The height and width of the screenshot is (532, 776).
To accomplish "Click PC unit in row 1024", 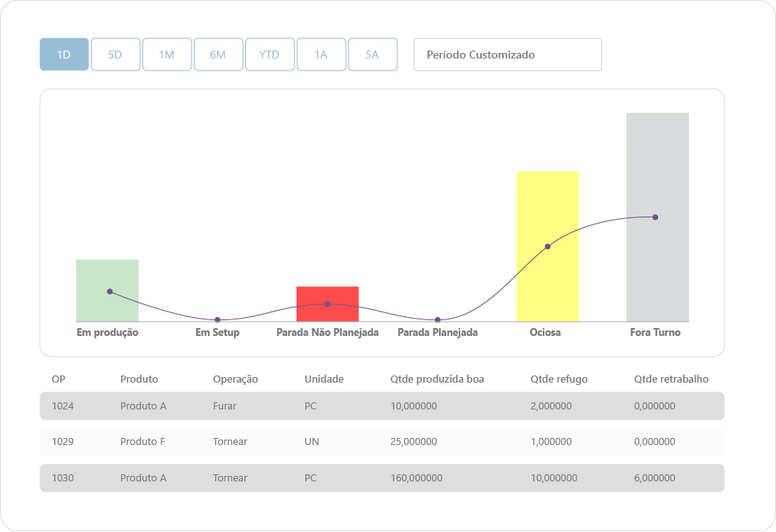I will coord(310,406).
